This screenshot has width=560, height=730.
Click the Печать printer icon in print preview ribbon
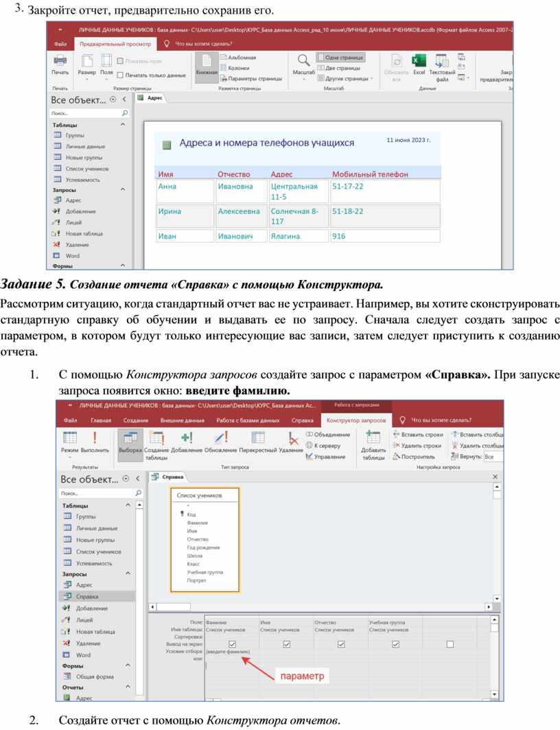pyautogui.click(x=60, y=64)
